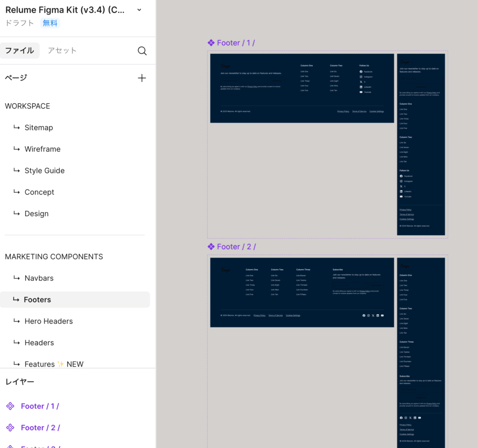Image resolution: width=478 pixels, height=448 pixels.
Task: Switch to the アセット tab
Action: (x=62, y=50)
